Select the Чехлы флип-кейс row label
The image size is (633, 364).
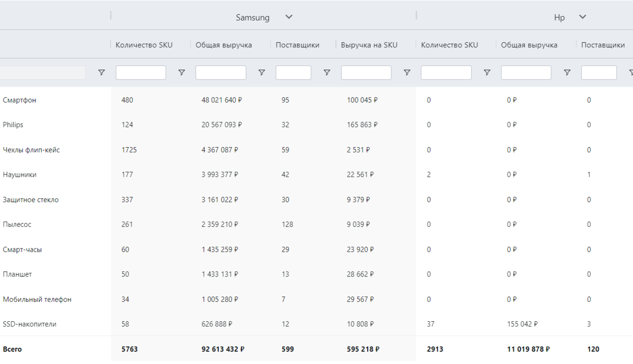pyautogui.click(x=31, y=150)
